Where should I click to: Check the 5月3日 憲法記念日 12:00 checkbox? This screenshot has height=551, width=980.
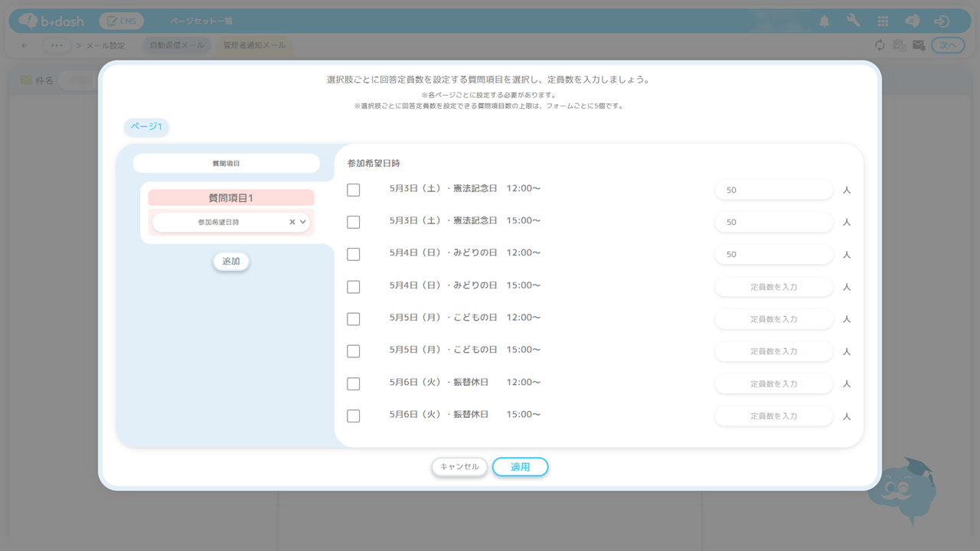pos(353,190)
